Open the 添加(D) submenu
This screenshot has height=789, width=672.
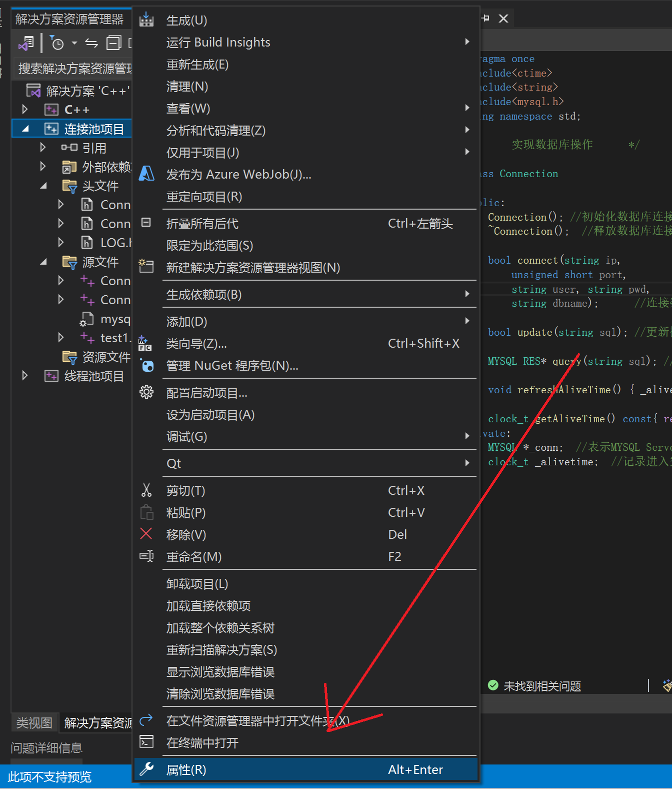(305, 321)
